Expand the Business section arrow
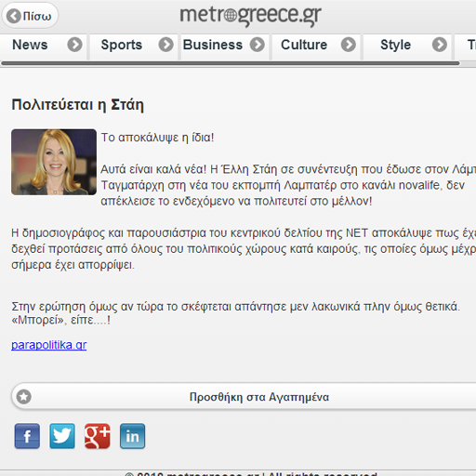This screenshot has height=476, width=476. pos(258,45)
